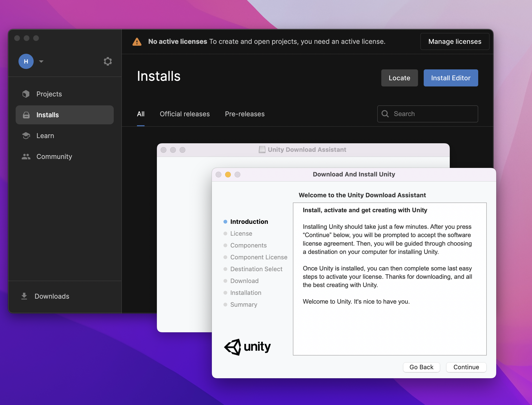
Task: Click the Install Editor button
Action: [450, 78]
